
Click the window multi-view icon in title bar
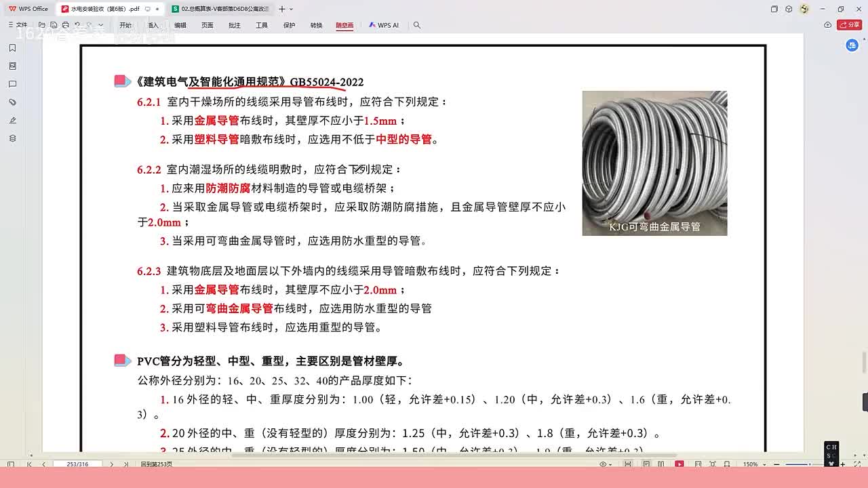pyautogui.click(x=774, y=9)
